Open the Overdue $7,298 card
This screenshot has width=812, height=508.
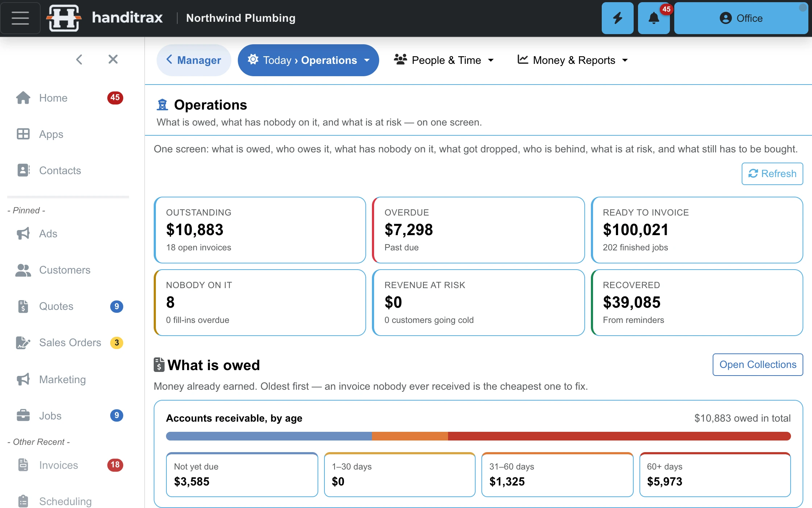pyautogui.click(x=478, y=230)
